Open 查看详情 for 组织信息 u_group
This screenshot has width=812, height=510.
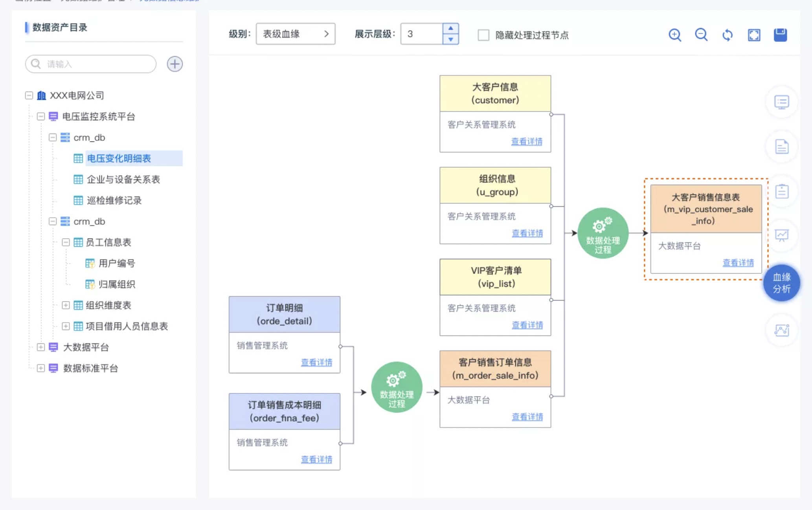pos(527,233)
